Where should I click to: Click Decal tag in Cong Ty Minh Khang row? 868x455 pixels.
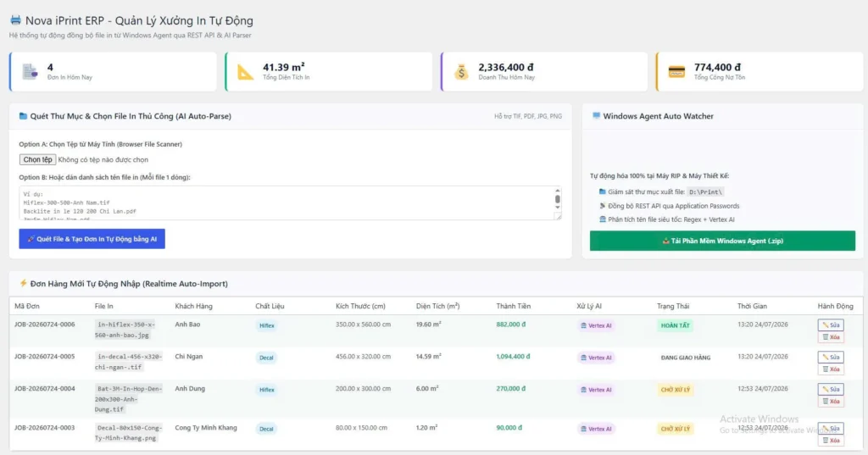(266, 429)
